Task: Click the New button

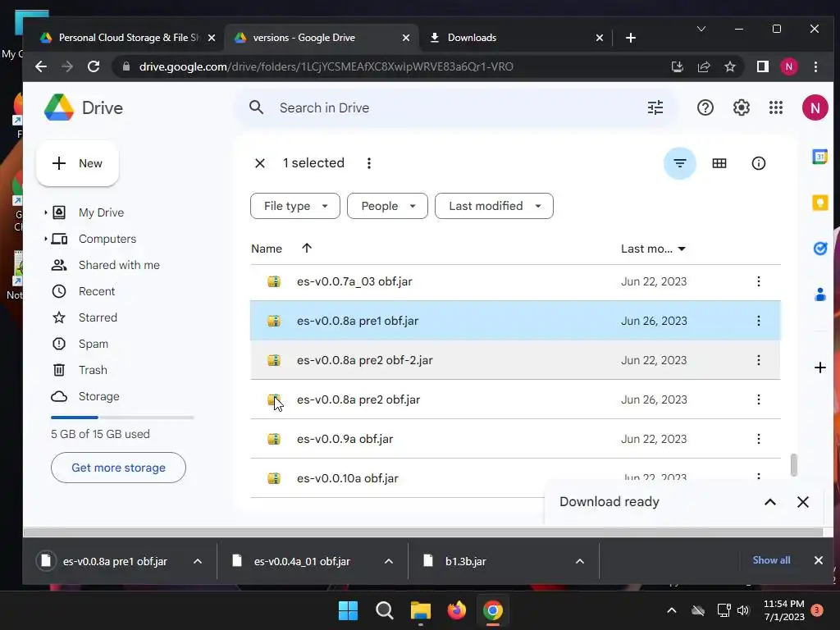Action: coord(77,163)
